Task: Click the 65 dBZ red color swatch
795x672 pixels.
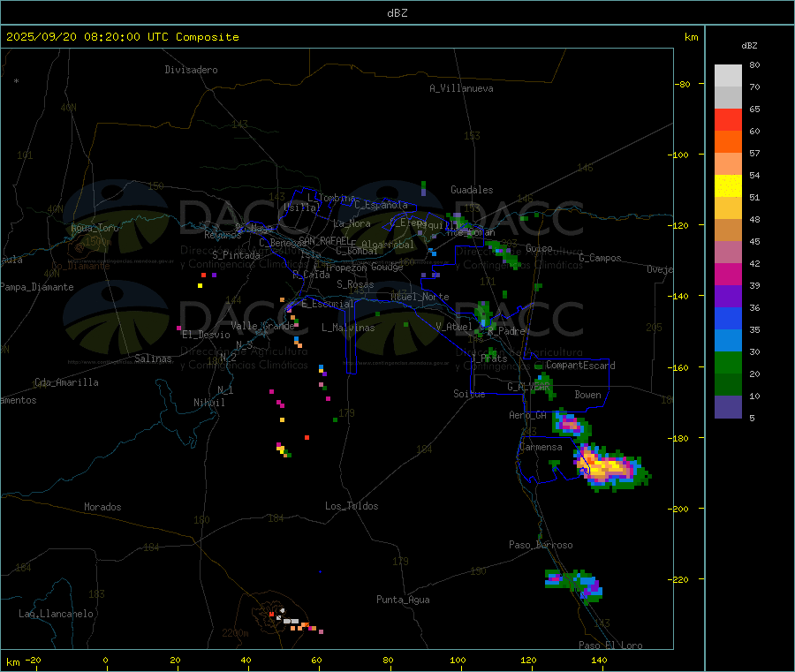Action: pos(728,119)
